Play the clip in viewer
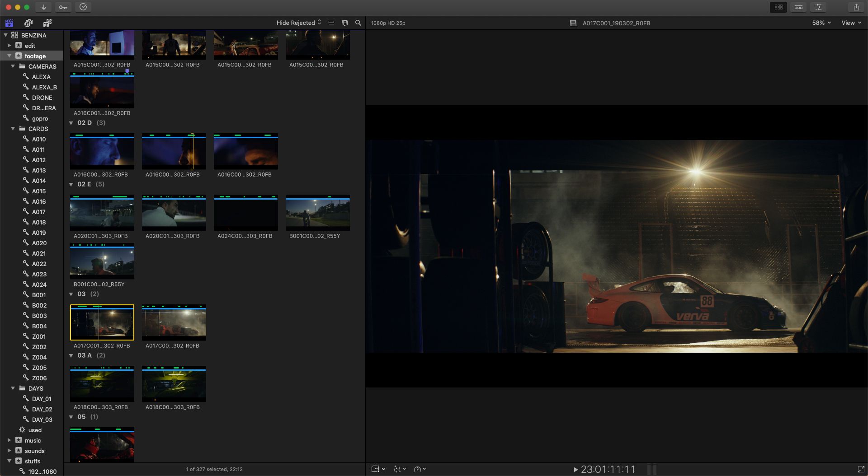The image size is (868, 476). tap(576, 470)
